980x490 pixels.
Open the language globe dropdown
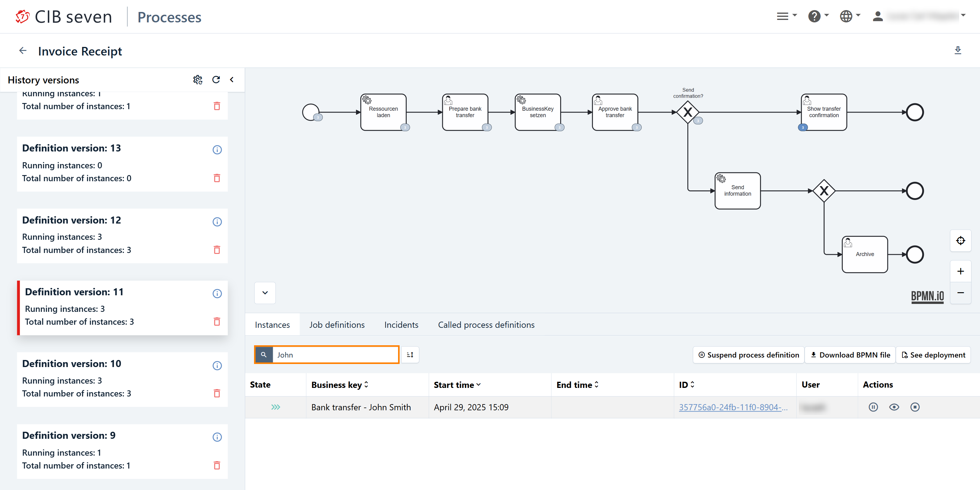point(849,16)
